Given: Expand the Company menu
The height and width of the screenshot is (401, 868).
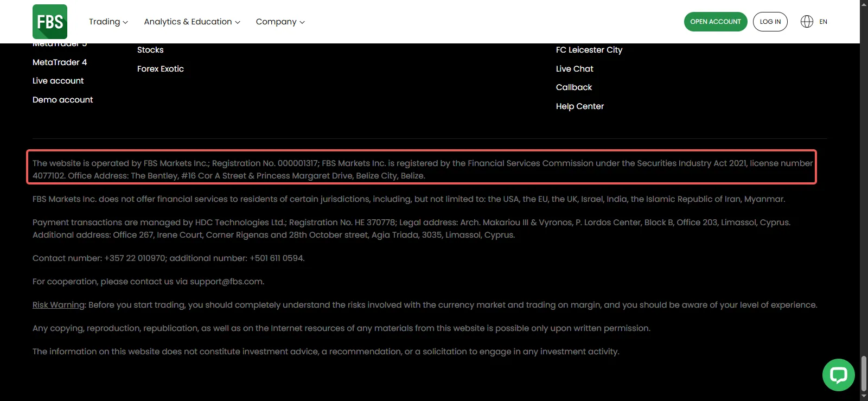Looking at the screenshot, I should (x=280, y=22).
